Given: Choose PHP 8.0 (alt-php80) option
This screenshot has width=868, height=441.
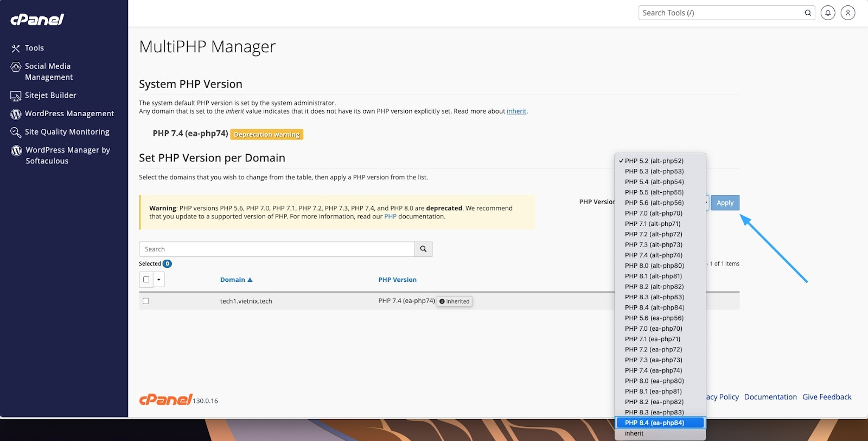Looking at the screenshot, I should coord(660,266).
